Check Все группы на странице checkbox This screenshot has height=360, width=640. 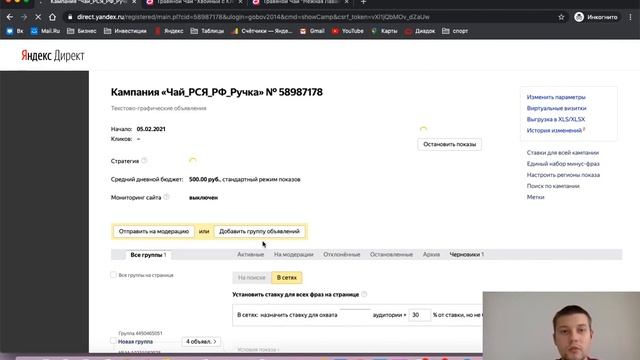[113, 275]
